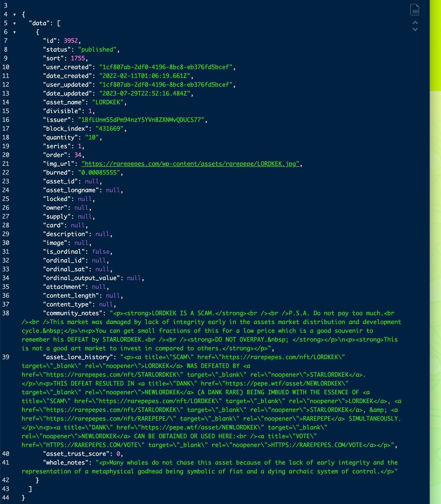Open the RAW view file icon
The image size is (441, 504).
[415, 9]
